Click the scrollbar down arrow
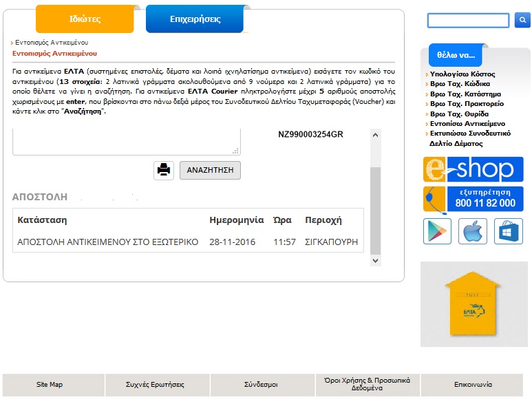 (x=375, y=261)
